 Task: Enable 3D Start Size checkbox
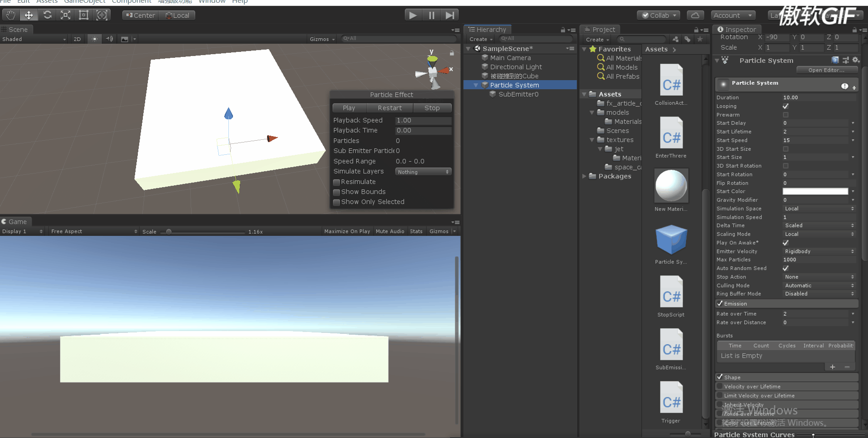click(x=786, y=149)
